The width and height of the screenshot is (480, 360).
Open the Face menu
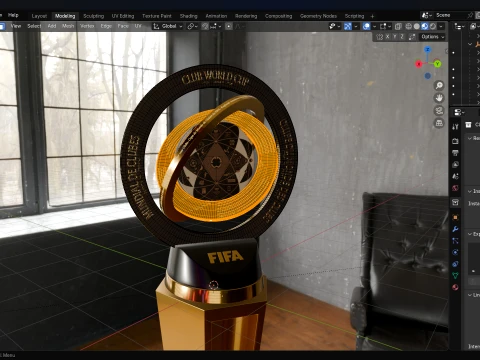click(123, 26)
